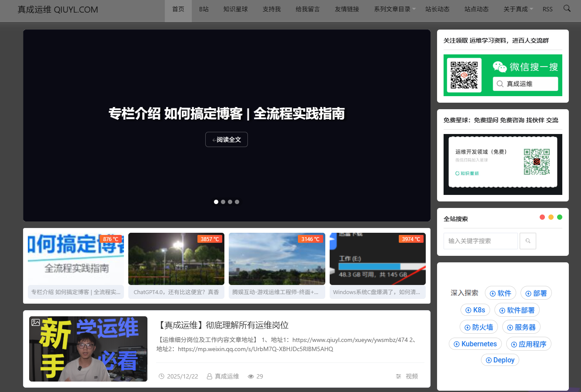This screenshot has width=581, height=392.
Task: Click the WeChat icon on the green 微信搜一搜 banner
Action: pos(500,66)
